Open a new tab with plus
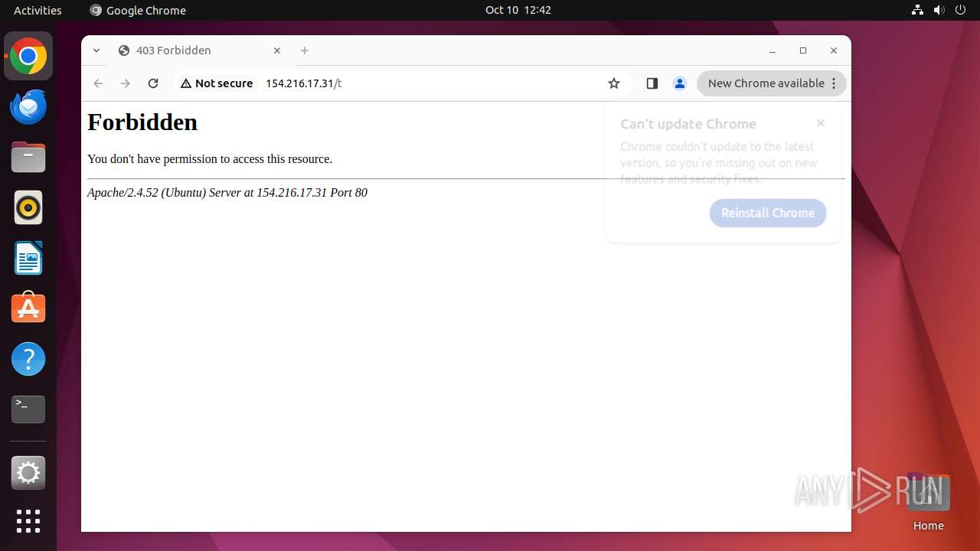 305,51
